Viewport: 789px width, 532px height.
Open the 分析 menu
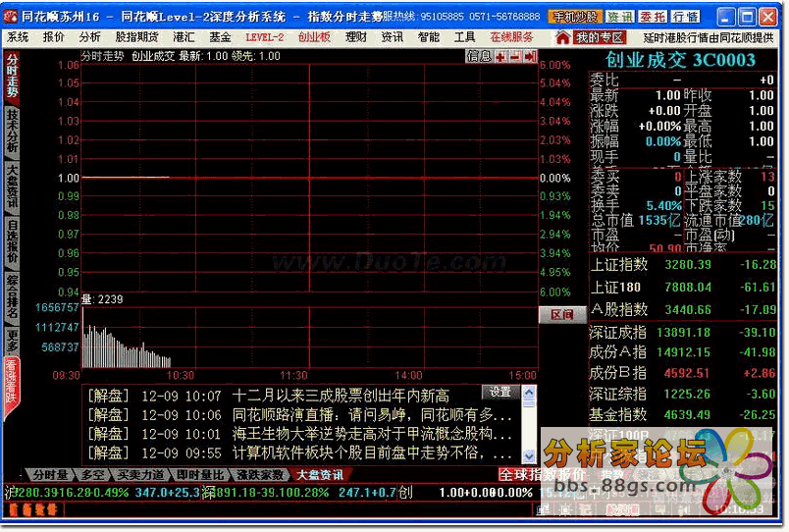90,37
